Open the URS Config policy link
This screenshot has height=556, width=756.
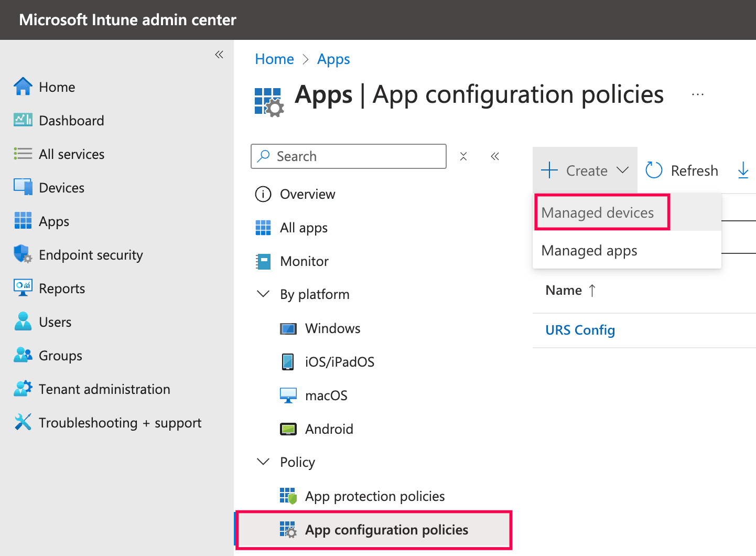point(580,330)
